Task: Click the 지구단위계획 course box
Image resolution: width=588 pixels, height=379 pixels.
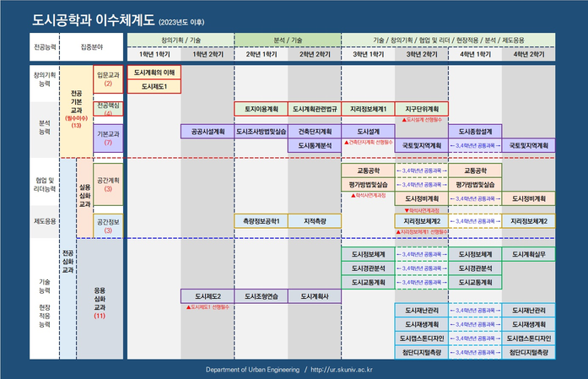Action: (x=422, y=109)
